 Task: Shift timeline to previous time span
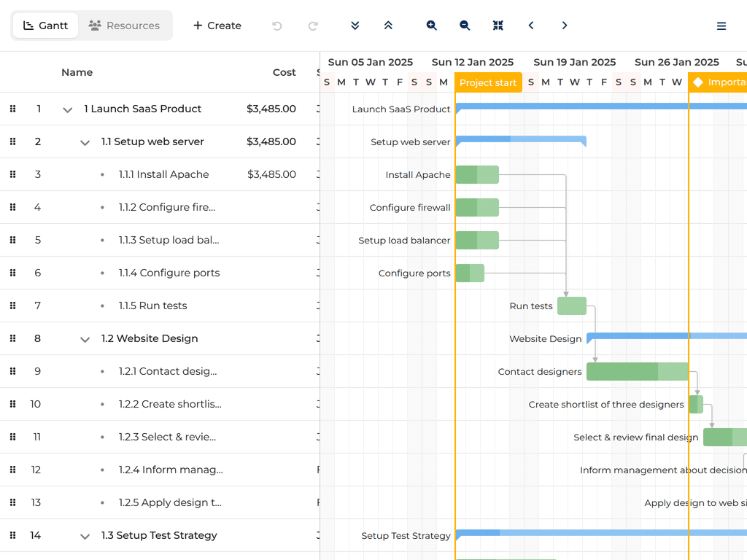tap(531, 26)
